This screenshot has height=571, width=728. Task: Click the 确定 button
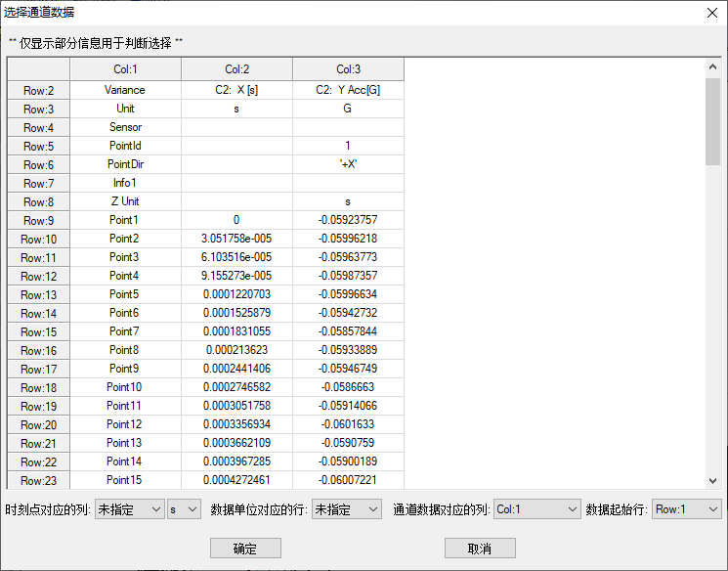click(245, 549)
